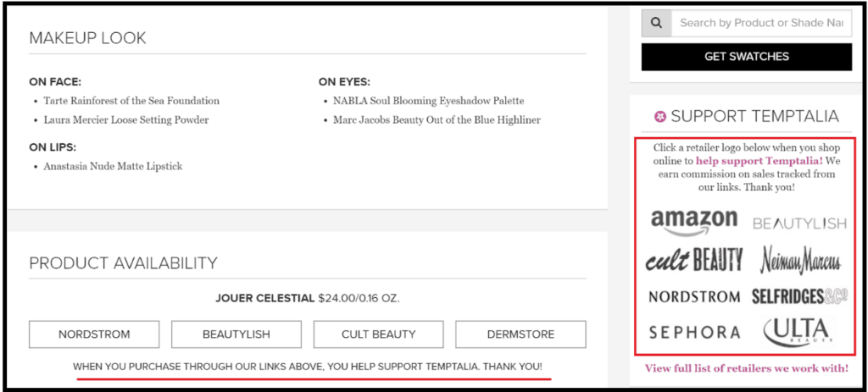Viewport: 868px width, 392px height.
Task: Open the Nordstrom logo in sidebar
Action: coord(694,297)
